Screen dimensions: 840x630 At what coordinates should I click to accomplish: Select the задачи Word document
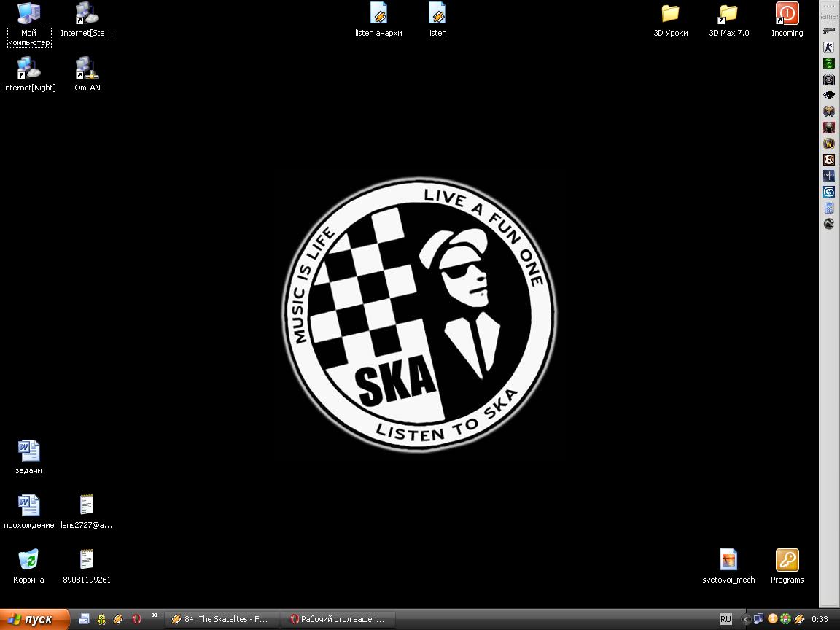(x=29, y=457)
